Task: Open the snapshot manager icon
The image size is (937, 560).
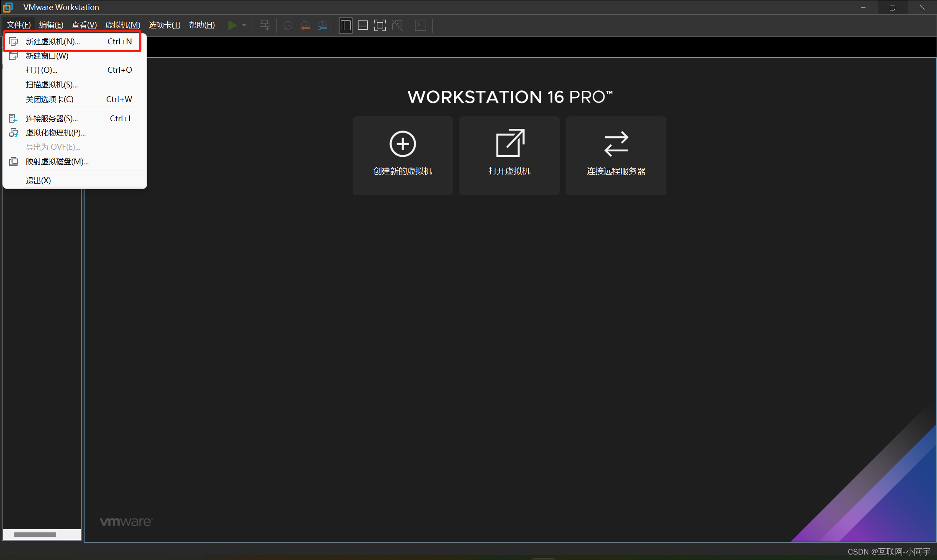Action: point(323,25)
